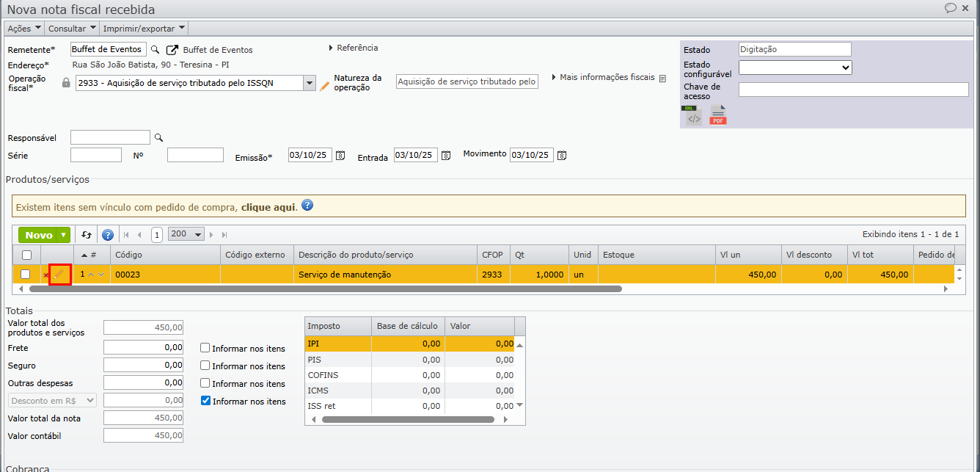Click the search magnifier beside Remetente field
Image resolution: width=980 pixels, height=472 pixels.
point(155,50)
